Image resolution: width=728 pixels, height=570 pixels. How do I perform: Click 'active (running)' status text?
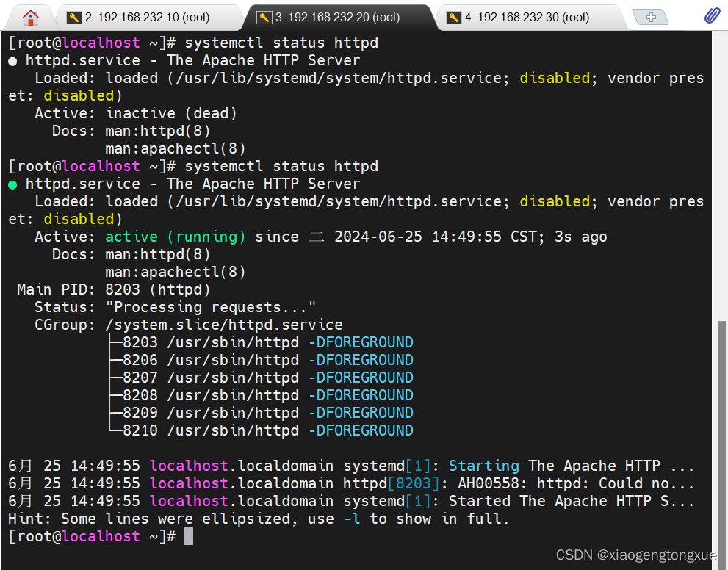pyautogui.click(x=175, y=237)
